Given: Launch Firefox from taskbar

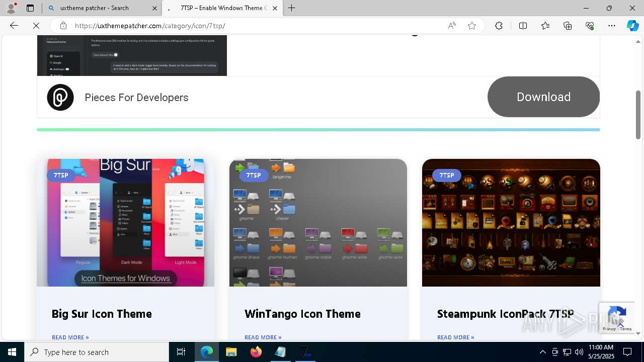Looking at the screenshot, I should [x=256, y=352].
